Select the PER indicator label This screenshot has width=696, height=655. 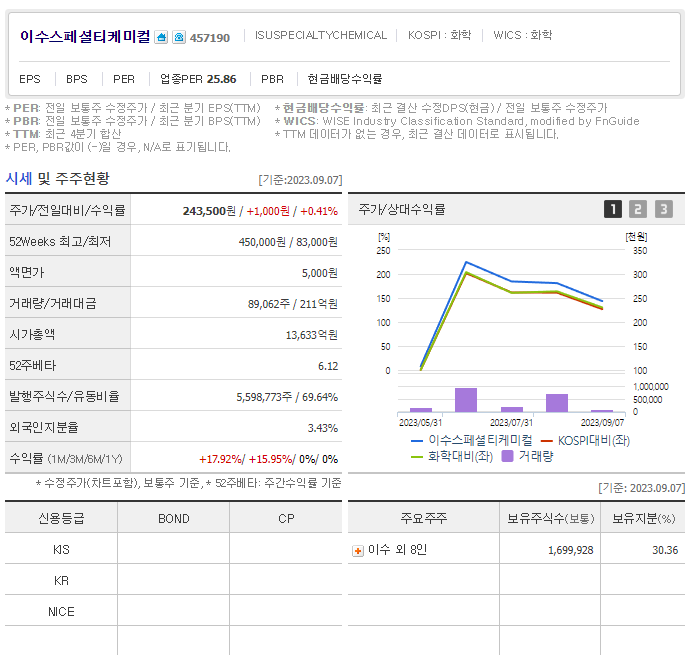click(124, 79)
